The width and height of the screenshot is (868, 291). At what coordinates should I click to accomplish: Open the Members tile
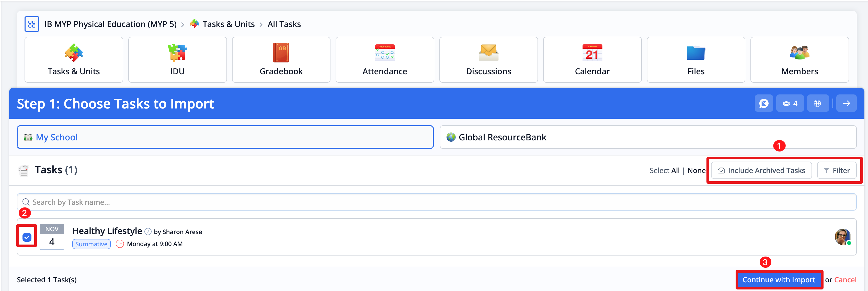coord(799,59)
